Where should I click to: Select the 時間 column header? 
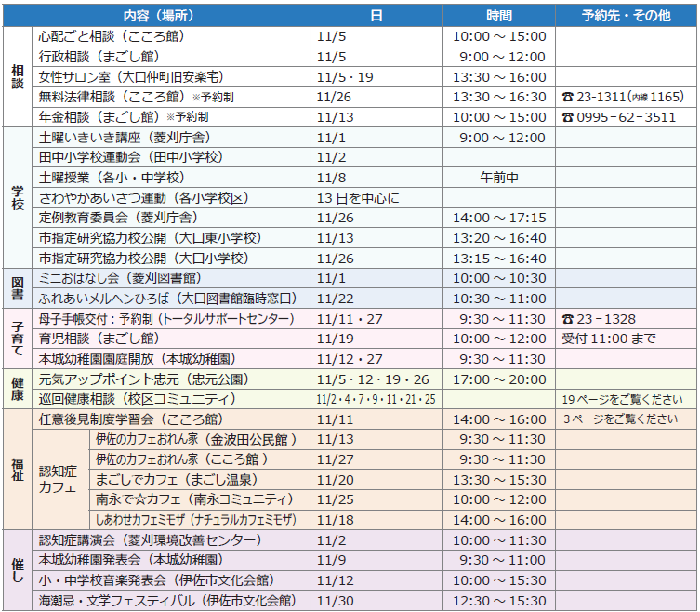coord(498,16)
